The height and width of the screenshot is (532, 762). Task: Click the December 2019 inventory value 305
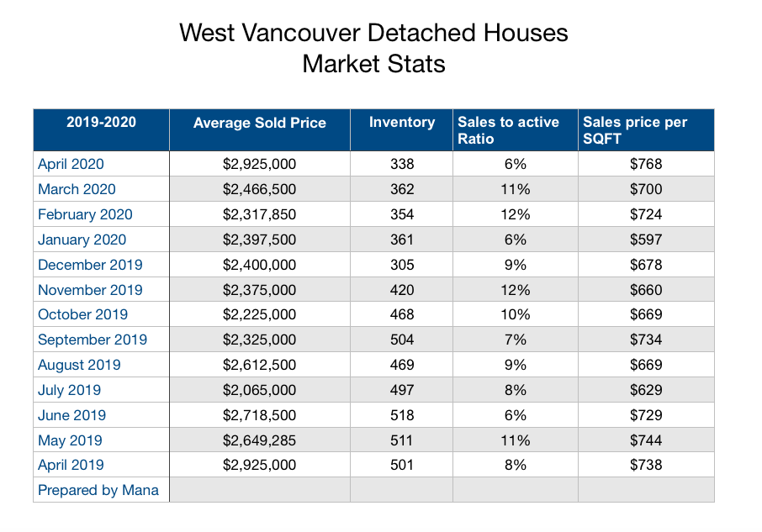[x=402, y=265]
